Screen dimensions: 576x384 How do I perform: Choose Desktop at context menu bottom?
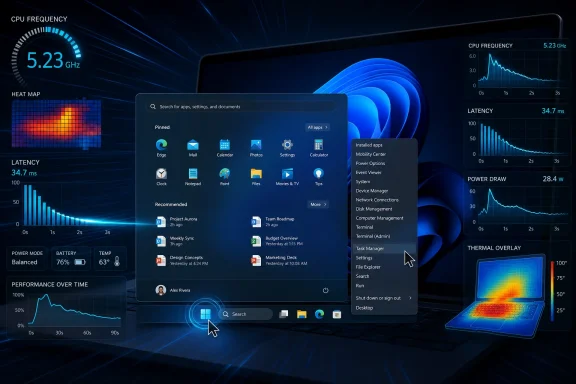[364, 308]
